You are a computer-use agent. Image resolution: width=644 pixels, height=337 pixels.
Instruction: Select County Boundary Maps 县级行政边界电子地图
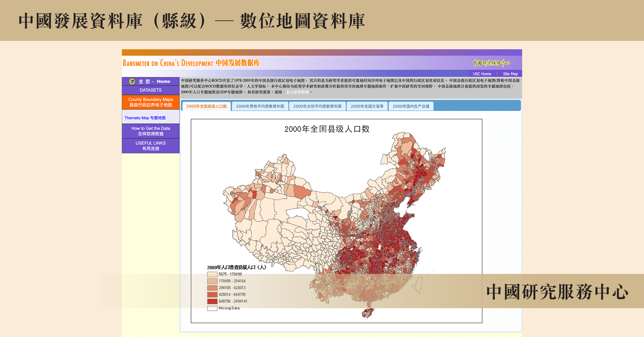(151, 102)
